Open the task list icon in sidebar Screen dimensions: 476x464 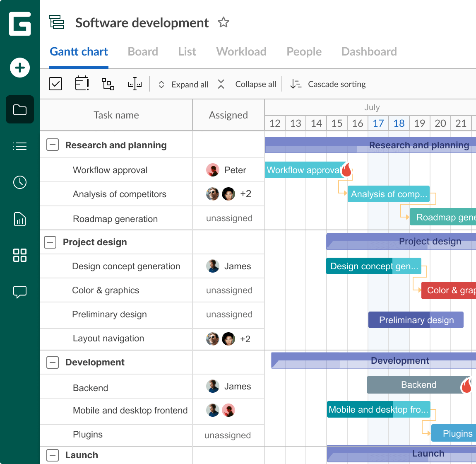[20, 146]
